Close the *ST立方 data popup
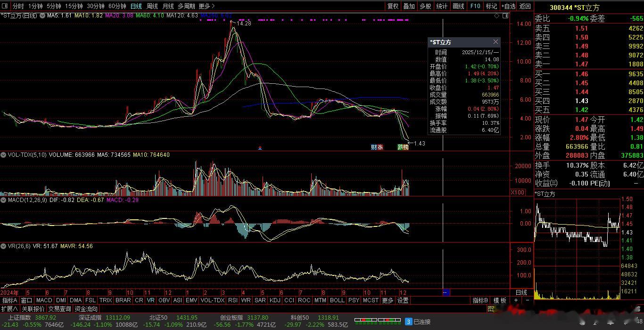The image size is (644, 330). click(495, 42)
